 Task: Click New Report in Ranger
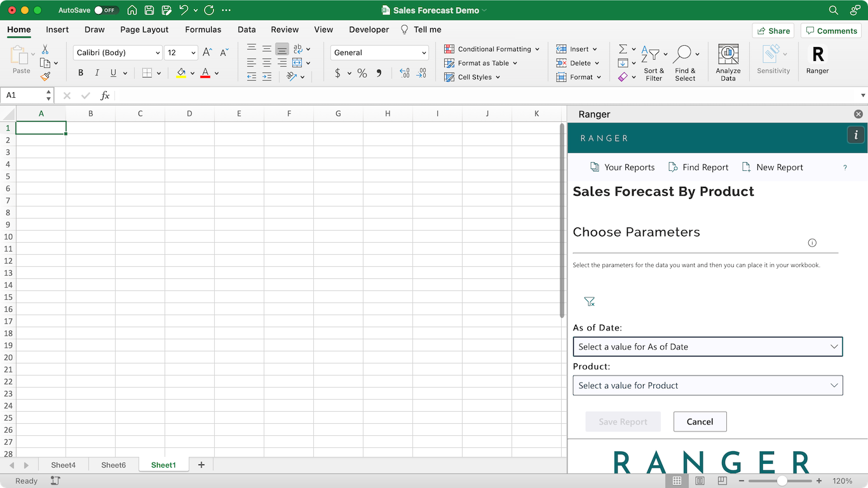(772, 167)
